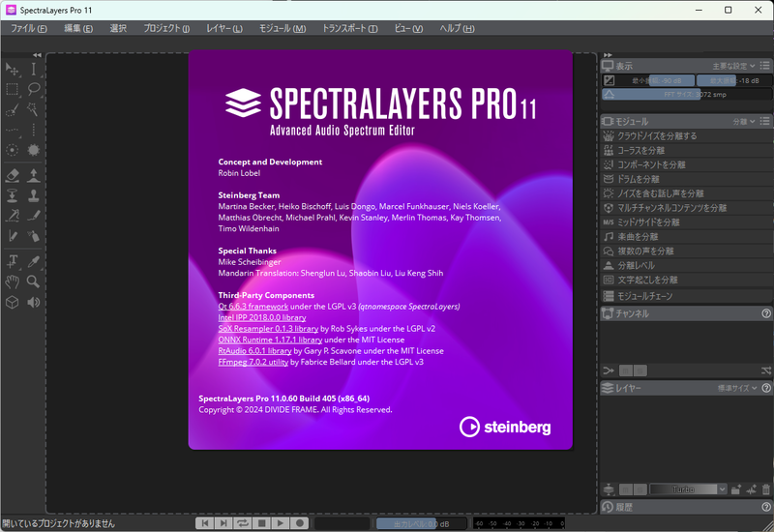
Task: Toggle channel mute m button
Action: click(x=625, y=370)
